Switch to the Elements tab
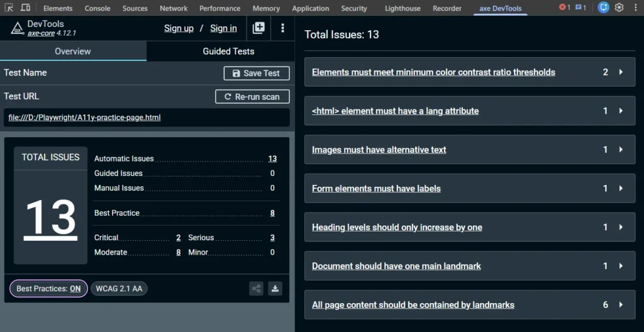Viewport: 644px width, 332px height. tap(58, 8)
